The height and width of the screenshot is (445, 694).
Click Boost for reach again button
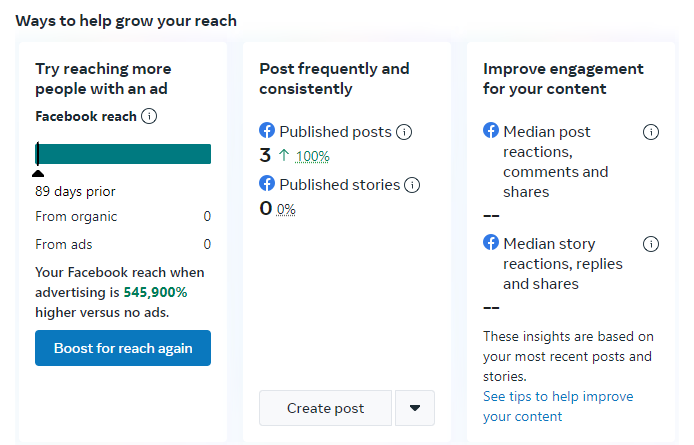pos(123,348)
